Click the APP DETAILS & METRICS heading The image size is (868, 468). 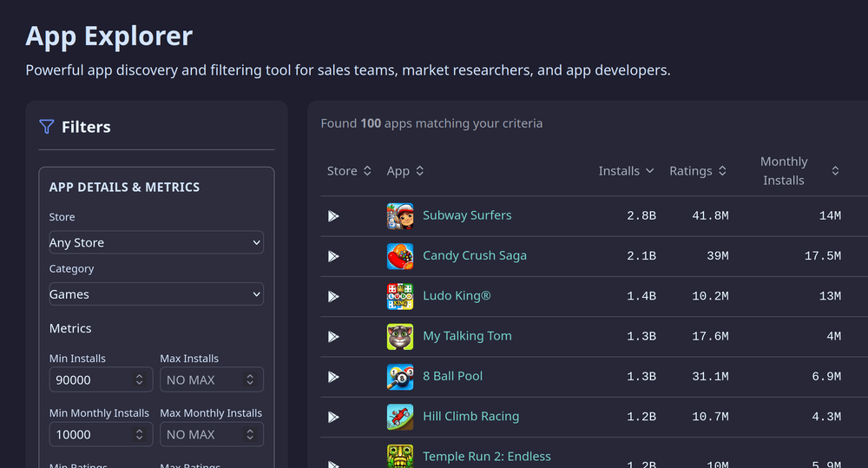[x=124, y=188]
